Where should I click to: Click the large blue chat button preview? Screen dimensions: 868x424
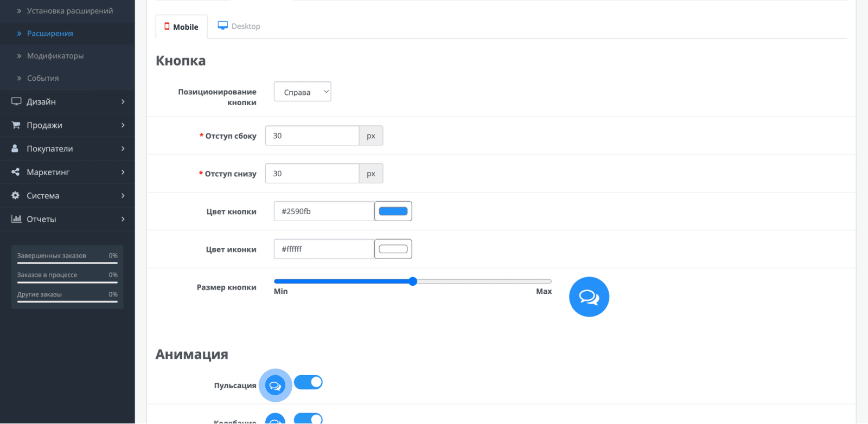589,297
